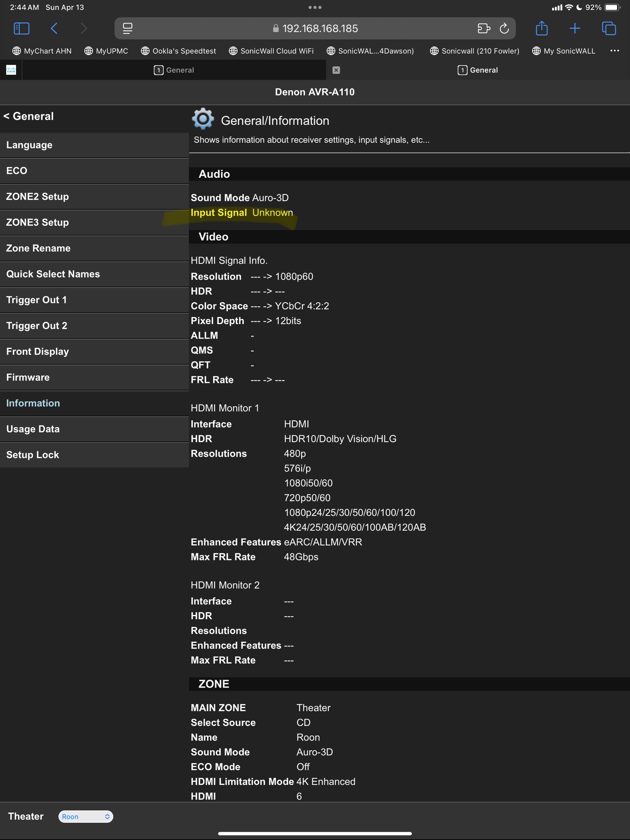Open ZONE3 Setup
The height and width of the screenshot is (840, 630).
click(x=94, y=222)
